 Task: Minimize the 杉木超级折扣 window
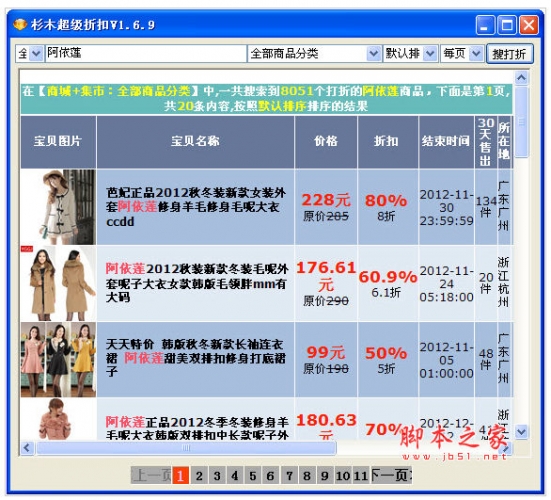click(x=485, y=25)
